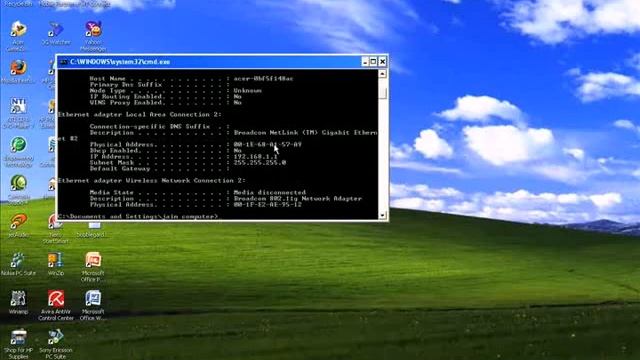Screen dimensions: 640x360
Task: Click the C:\WINDOWS\system32\cmd.exe title text
Action: click(120, 62)
